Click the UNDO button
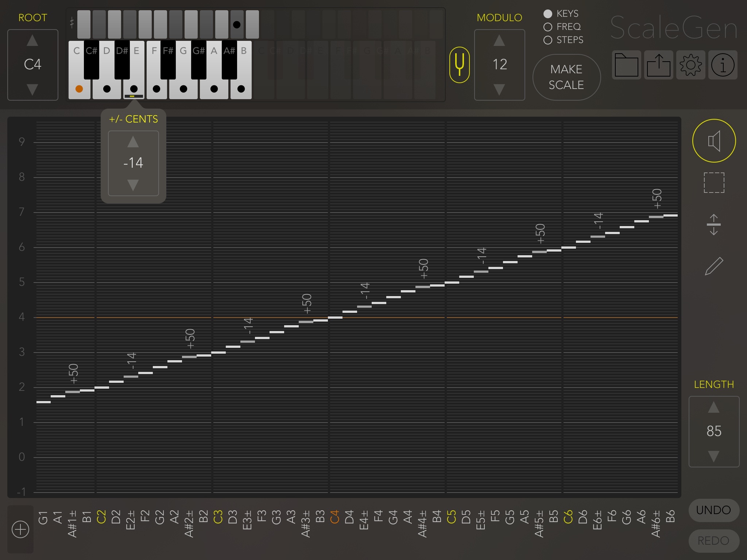Screen dimensions: 747x560 pos(713,510)
